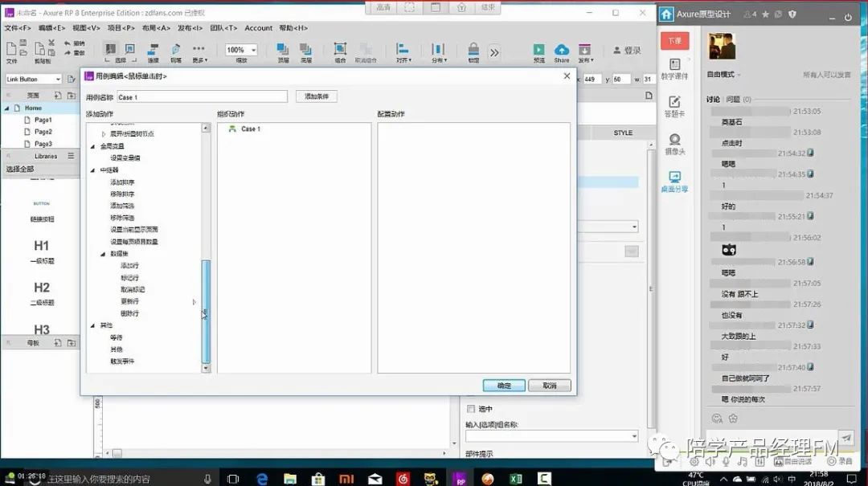Click the Share cloud icon
This screenshot has height=486, width=868.
pyautogui.click(x=561, y=50)
